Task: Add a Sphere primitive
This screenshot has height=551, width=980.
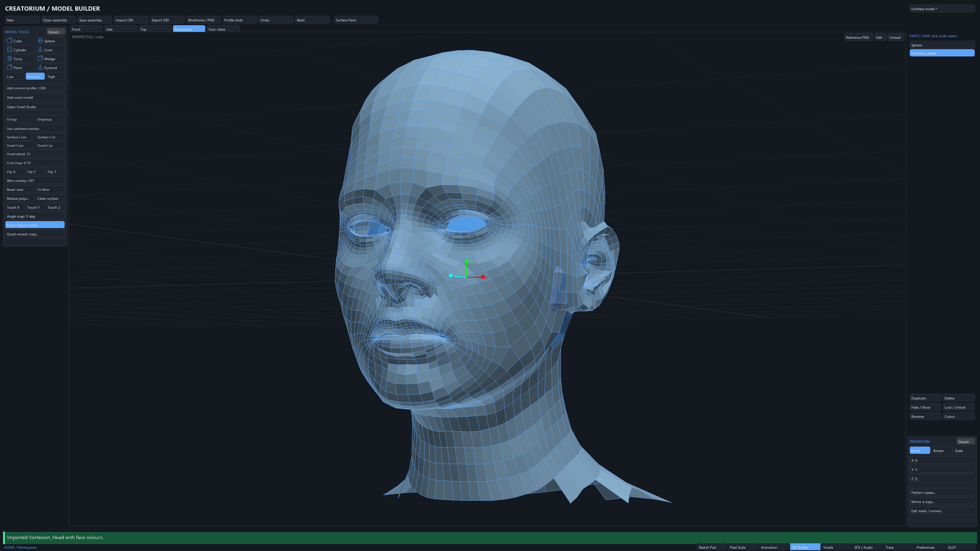Action: click(50, 41)
